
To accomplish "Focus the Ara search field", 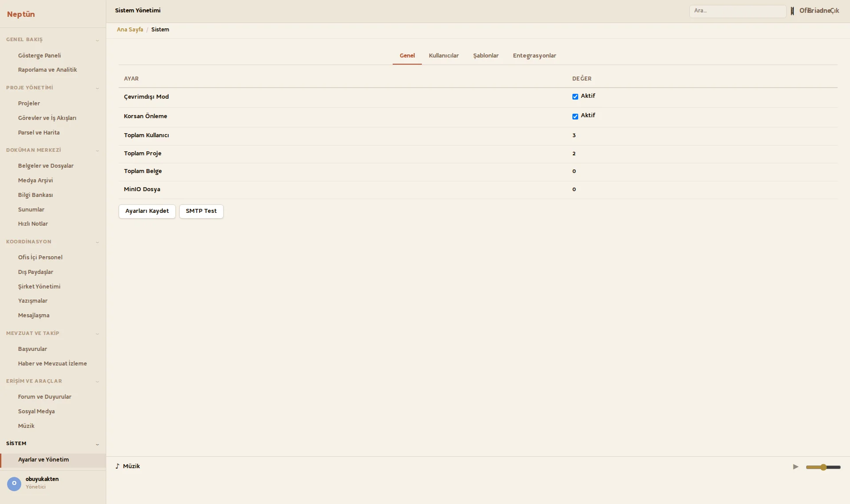I will 738,11.
